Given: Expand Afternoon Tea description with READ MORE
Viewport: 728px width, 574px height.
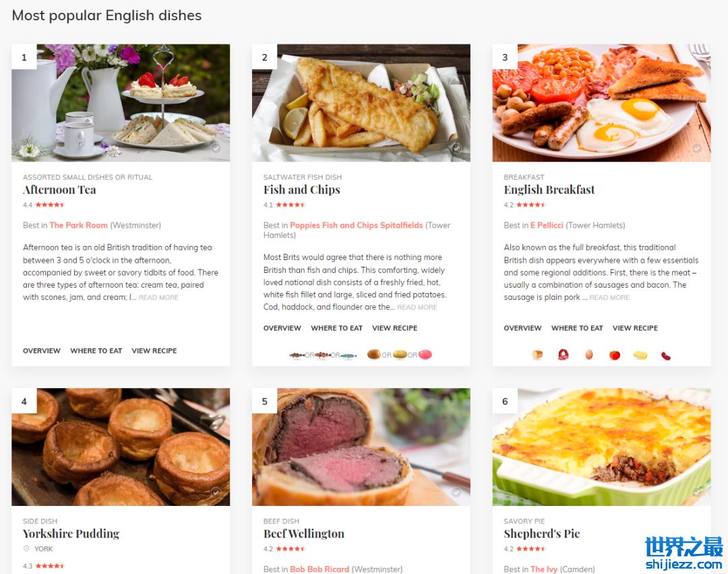Looking at the screenshot, I should (158, 297).
